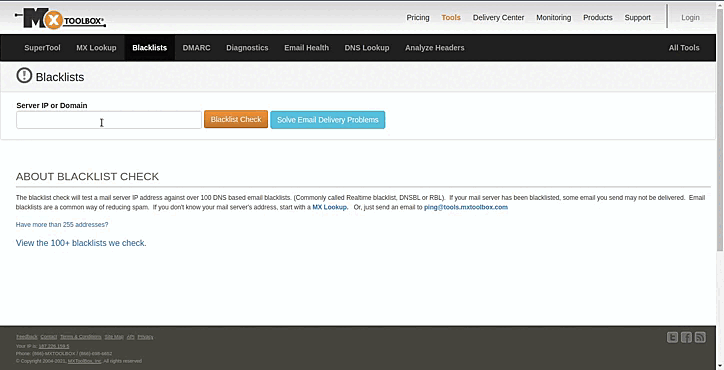Click the MxToolbox logo
The height and width of the screenshot is (370, 724).
point(60,18)
